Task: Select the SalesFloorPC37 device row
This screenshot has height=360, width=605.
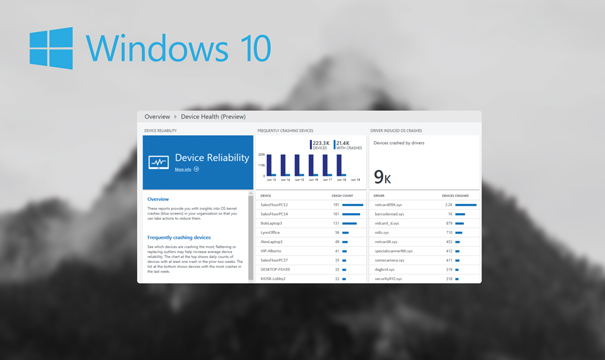Action: click(x=311, y=260)
